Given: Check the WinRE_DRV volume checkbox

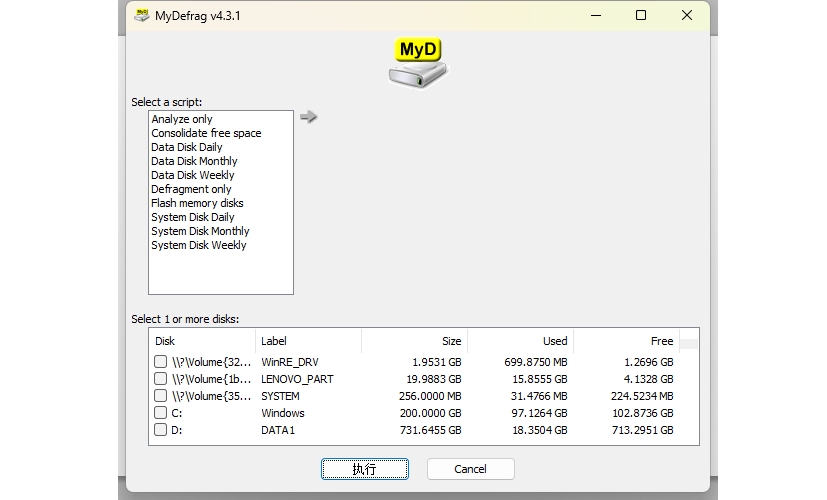Looking at the screenshot, I should [160, 361].
